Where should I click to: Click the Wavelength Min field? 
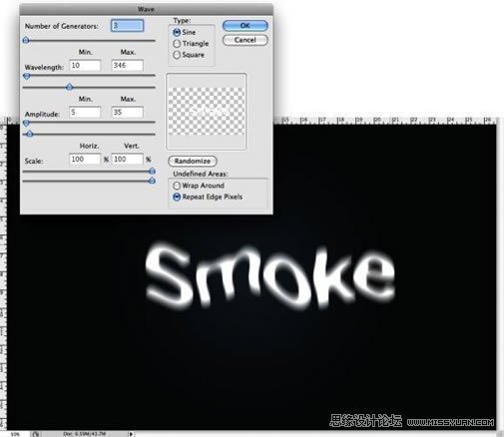pos(85,65)
